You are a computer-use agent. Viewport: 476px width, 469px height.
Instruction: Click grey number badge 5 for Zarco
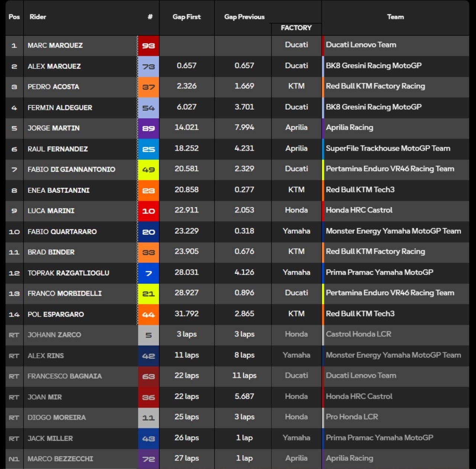[x=148, y=335]
